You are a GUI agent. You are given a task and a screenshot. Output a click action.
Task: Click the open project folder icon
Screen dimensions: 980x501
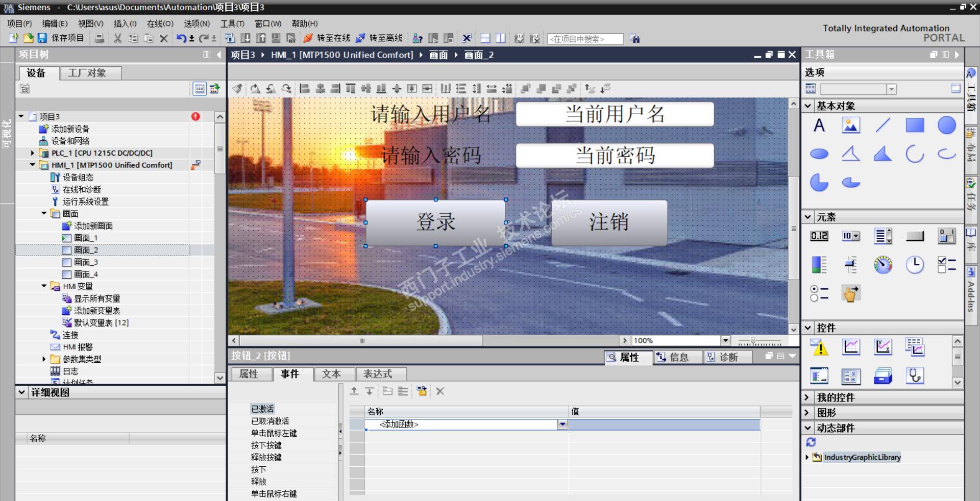[x=29, y=38]
